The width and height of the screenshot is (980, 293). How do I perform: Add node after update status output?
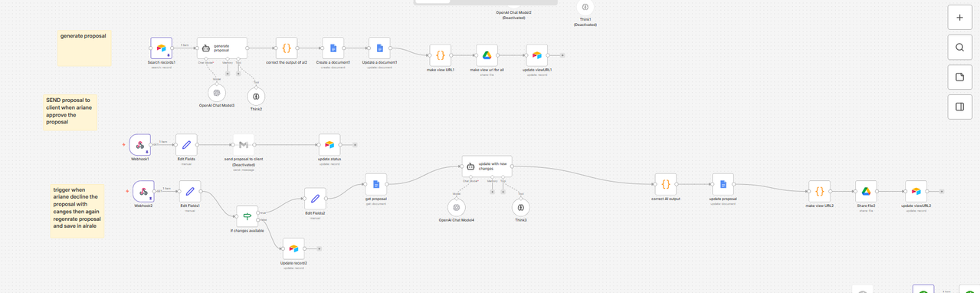(x=355, y=144)
